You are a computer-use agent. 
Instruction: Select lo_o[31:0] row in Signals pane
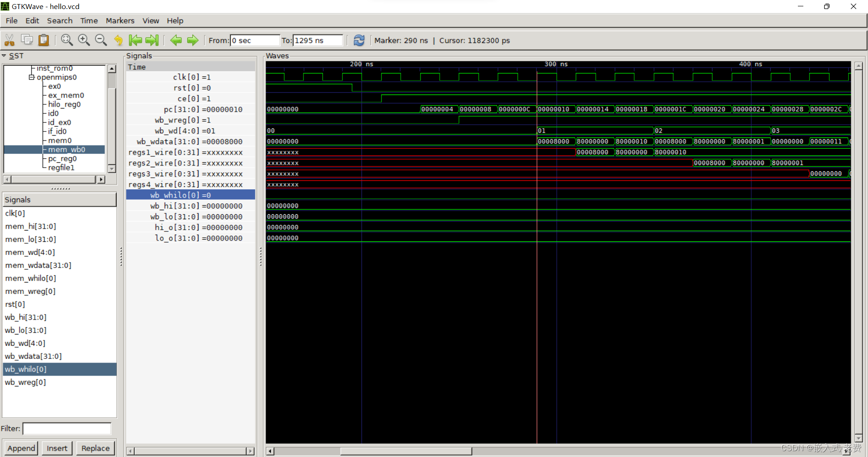(190, 238)
